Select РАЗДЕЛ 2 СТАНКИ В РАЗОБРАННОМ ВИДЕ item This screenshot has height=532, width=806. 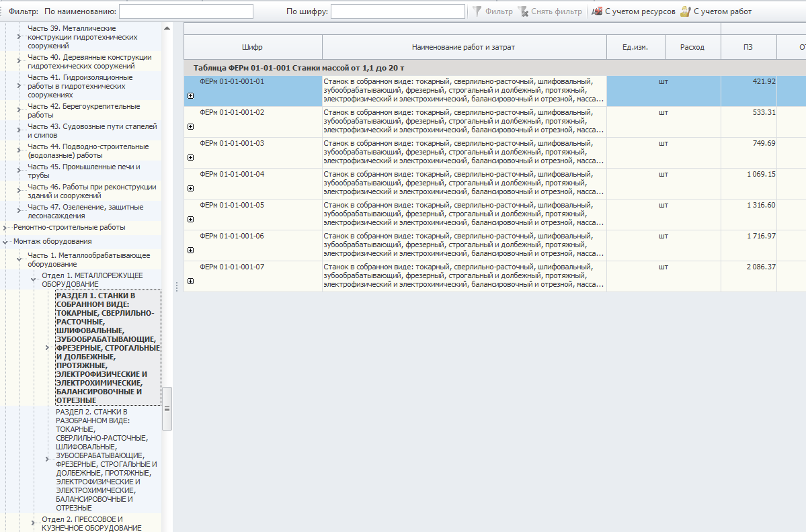[x=106, y=459]
